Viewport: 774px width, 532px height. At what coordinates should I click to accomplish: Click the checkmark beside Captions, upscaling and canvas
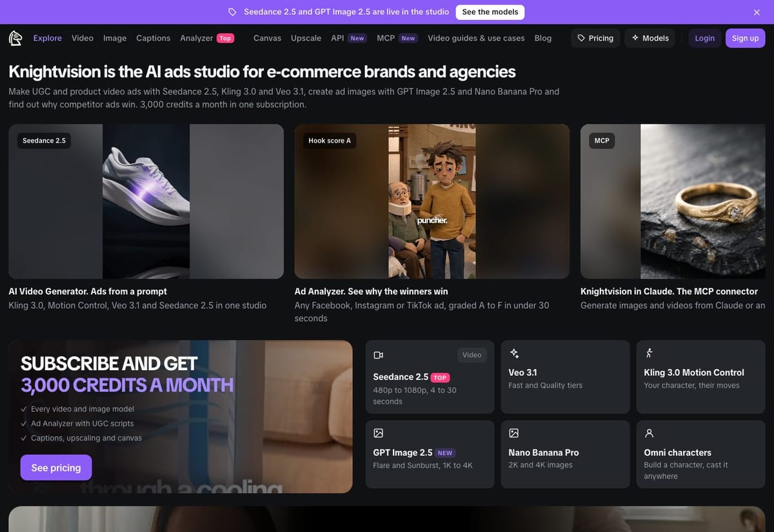(x=24, y=438)
